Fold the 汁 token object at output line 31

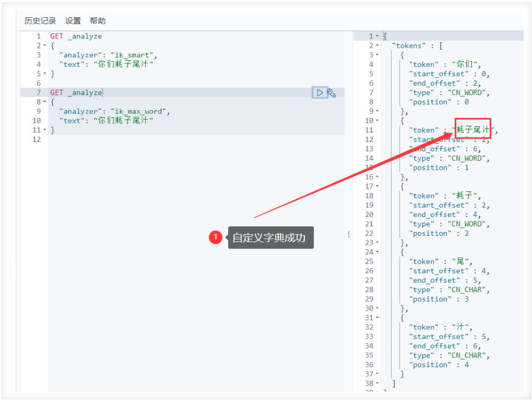click(x=377, y=318)
